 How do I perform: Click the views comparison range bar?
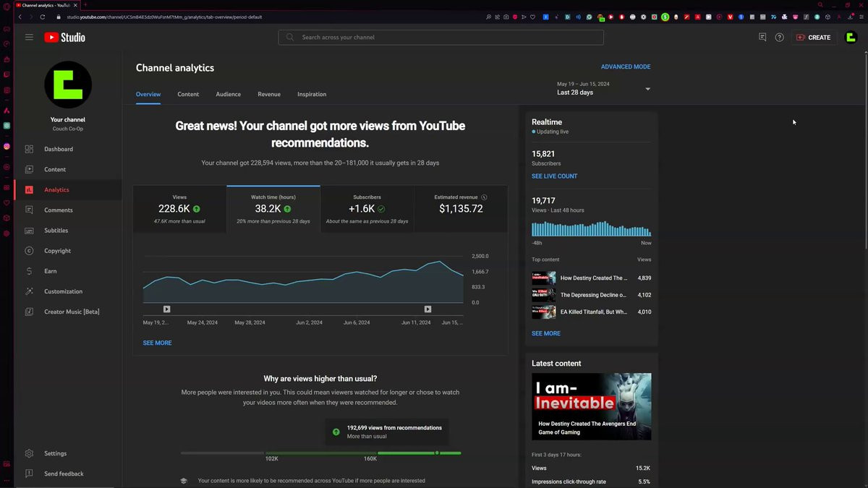[321, 453]
